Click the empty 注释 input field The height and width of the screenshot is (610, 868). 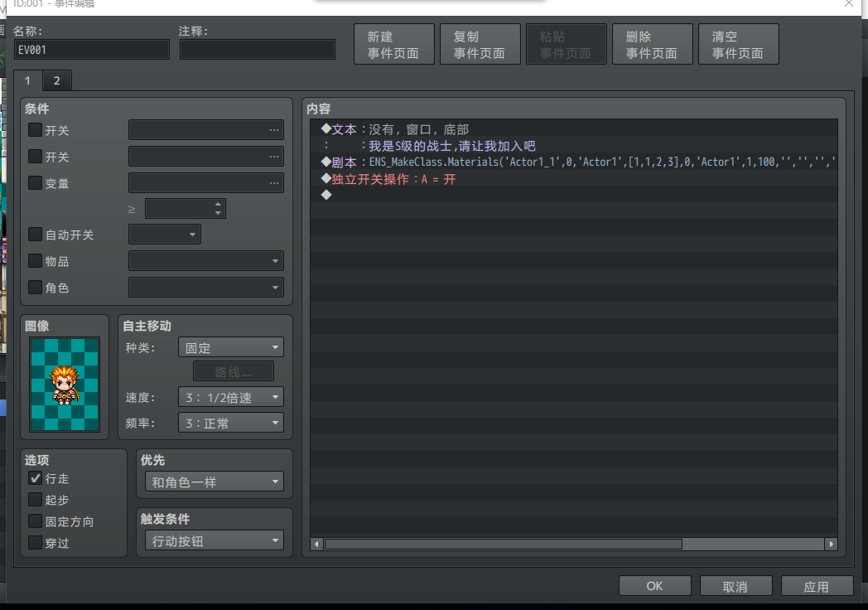coord(258,49)
